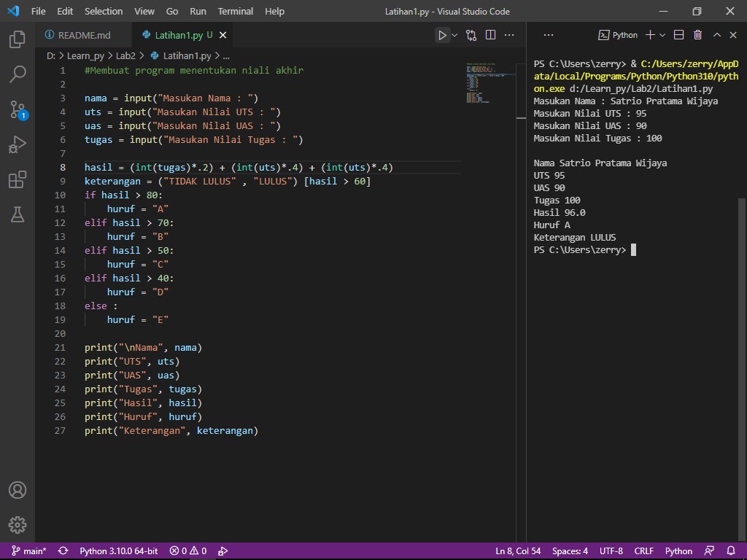Open the File menu
Screen dimensions: 747x560
pyautogui.click(x=39, y=12)
